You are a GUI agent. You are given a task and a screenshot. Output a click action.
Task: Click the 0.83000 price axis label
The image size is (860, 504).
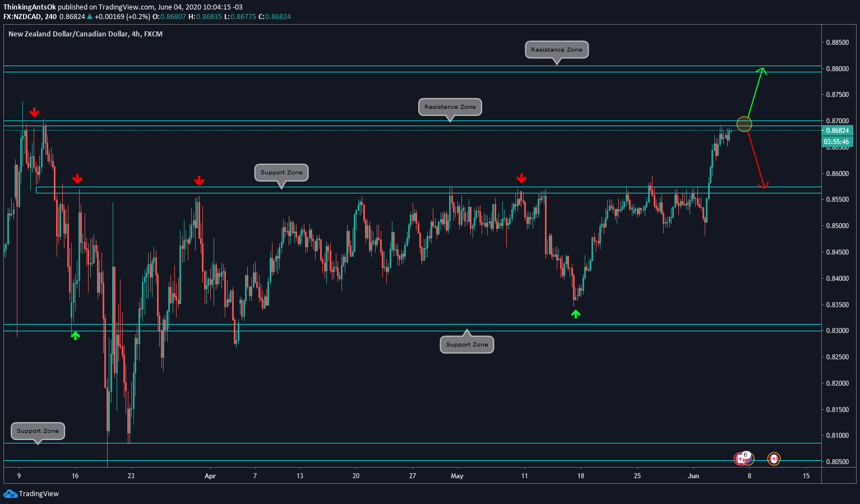pos(837,331)
